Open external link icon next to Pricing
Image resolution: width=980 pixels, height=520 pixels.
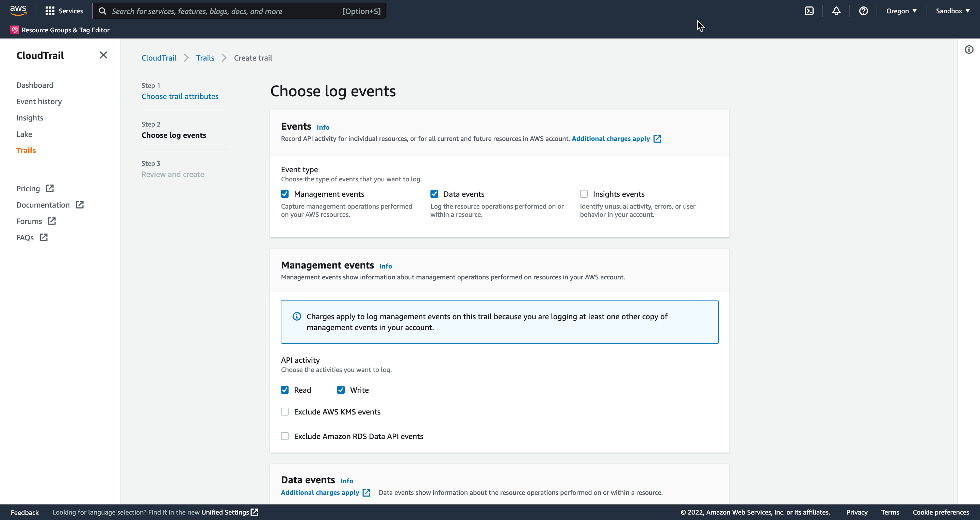(50, 188)
